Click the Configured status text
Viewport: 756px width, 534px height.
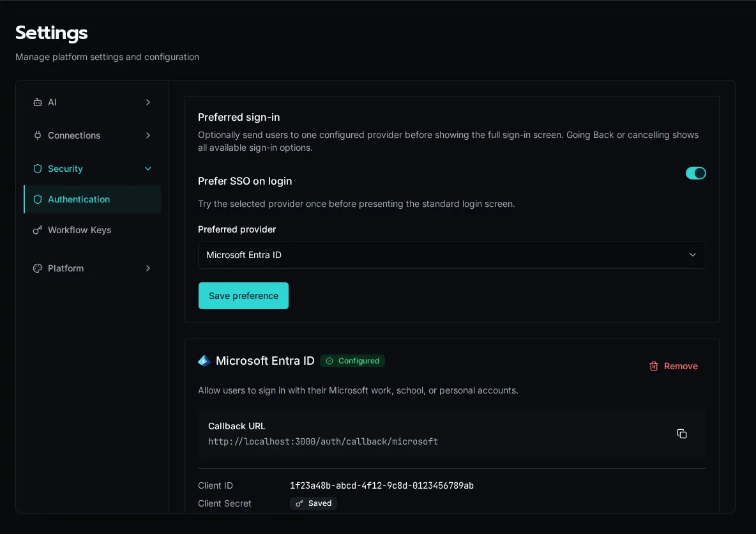pos(359,361)
